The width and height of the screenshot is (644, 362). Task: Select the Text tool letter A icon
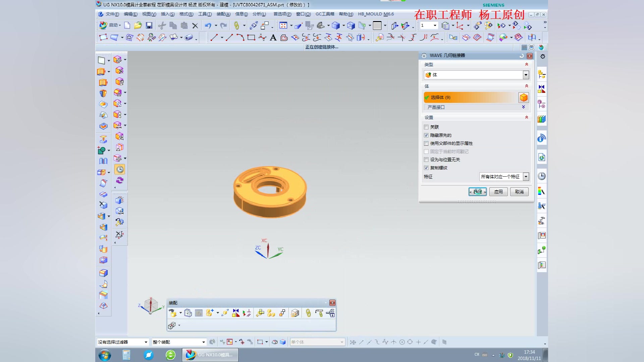tap(273, 38)
